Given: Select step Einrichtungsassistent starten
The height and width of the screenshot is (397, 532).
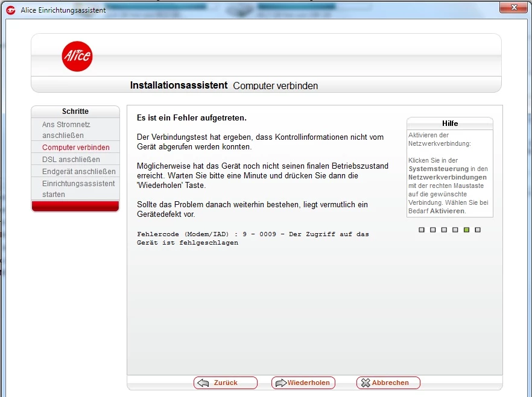Looking at the screenshot, I should pos(75,189).
